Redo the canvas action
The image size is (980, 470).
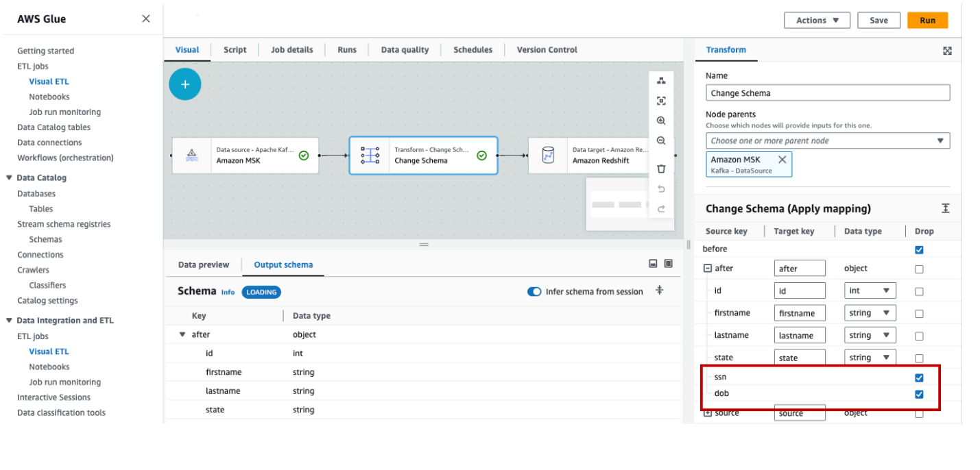(661, 209)
